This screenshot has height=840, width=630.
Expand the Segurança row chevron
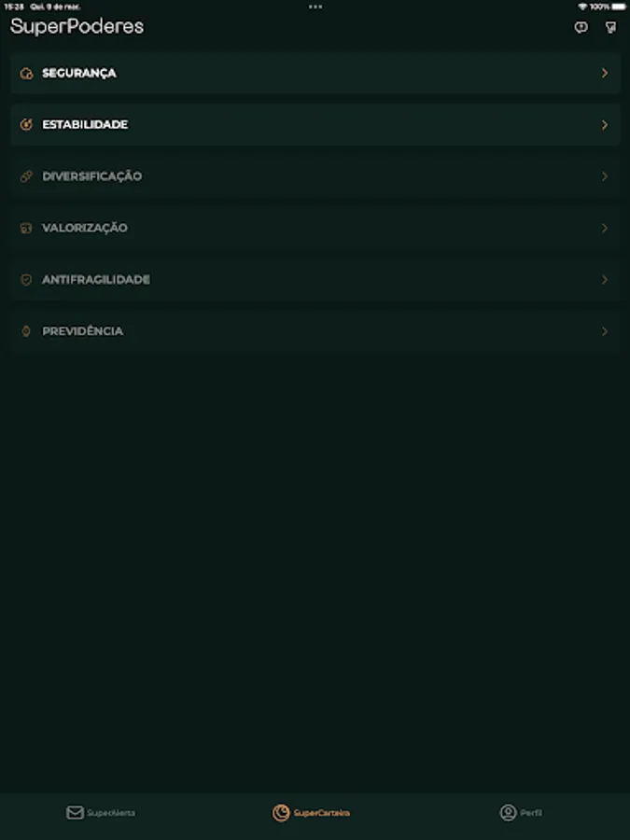coord(605,73)
